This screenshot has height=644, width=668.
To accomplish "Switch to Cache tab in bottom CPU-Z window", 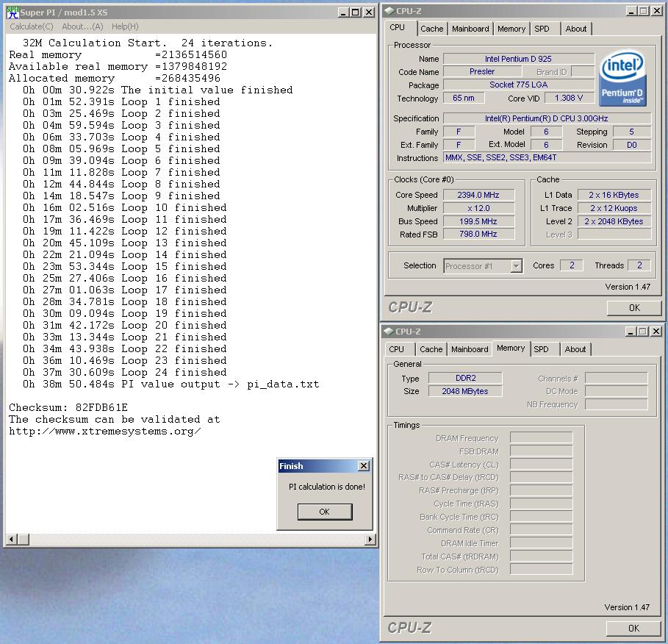I will [x=431, y=349].
